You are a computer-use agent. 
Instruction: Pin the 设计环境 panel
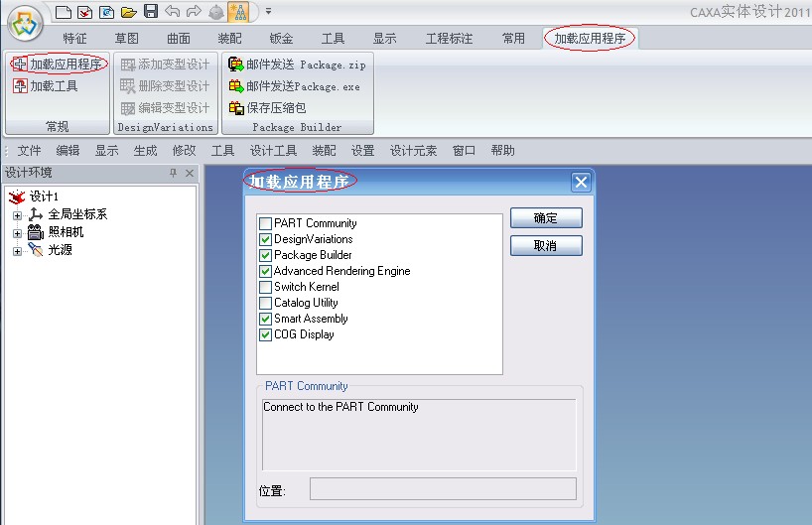pos(173,173)
